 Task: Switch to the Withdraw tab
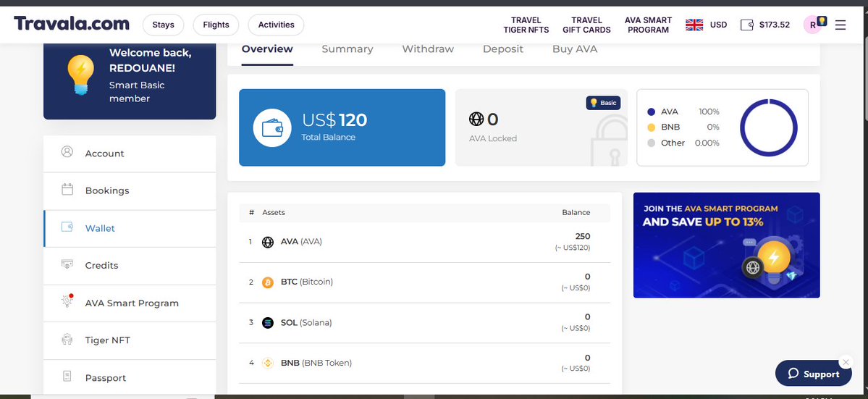428,49
